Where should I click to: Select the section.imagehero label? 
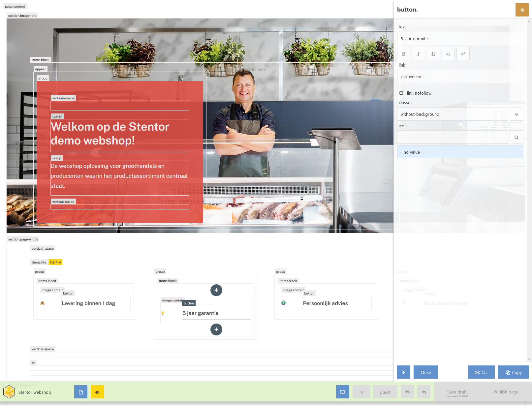coord(22,16)
